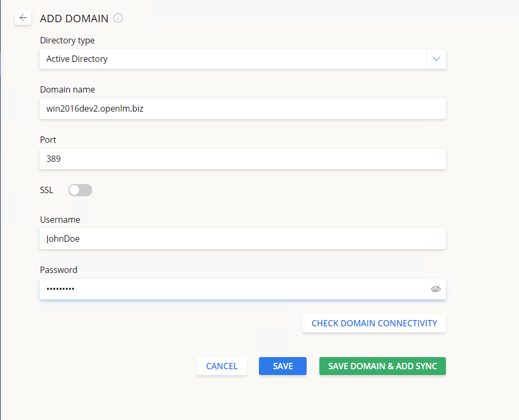Viewport: 519px width, 420px height.
Task: Enable the SSL toggle switch
Action: (x=80, y=190)
